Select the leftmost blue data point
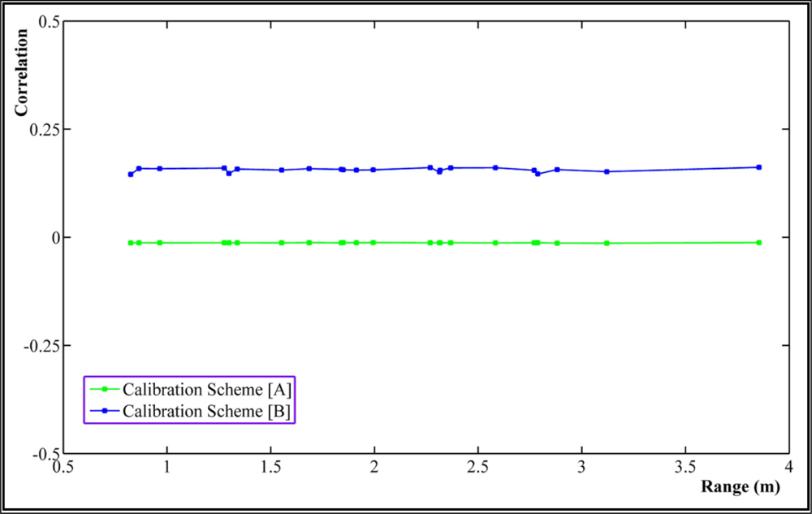The image size is (812, 514). (130, 175)
